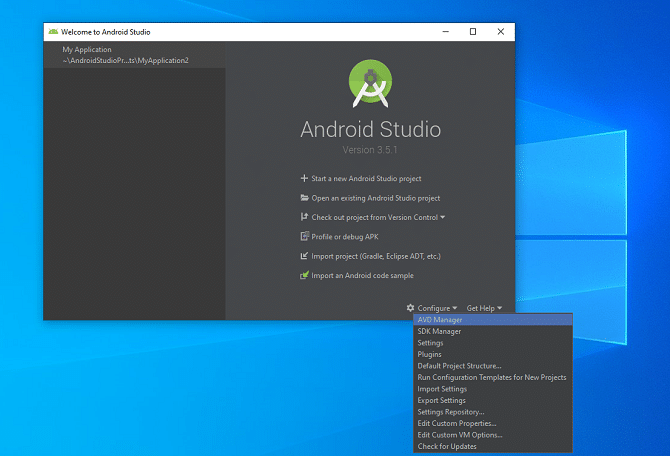Open the Get Help dropdown
This screenshot has width=670, height=456.
[x=484, y=308]
